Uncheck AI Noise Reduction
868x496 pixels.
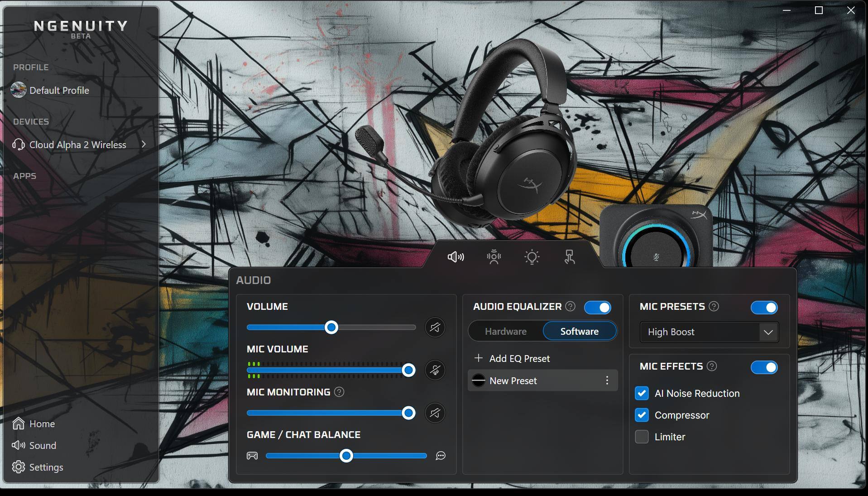(642, 393)
